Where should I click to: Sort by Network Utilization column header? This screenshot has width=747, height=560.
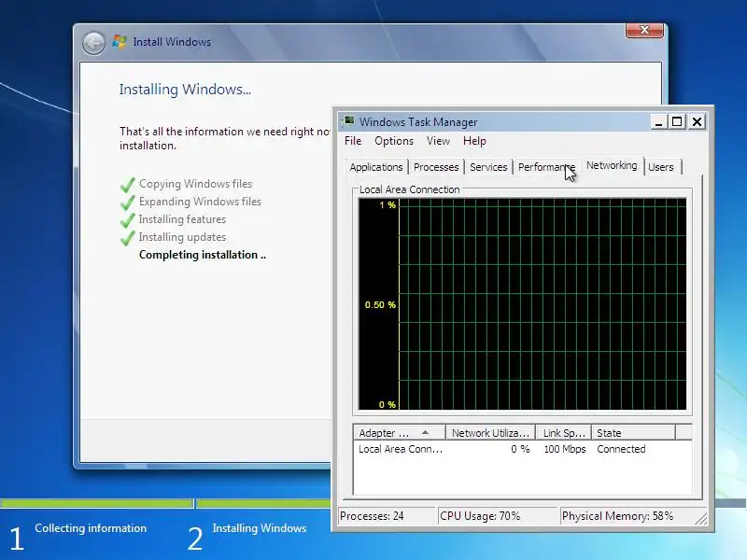point(490,433)
